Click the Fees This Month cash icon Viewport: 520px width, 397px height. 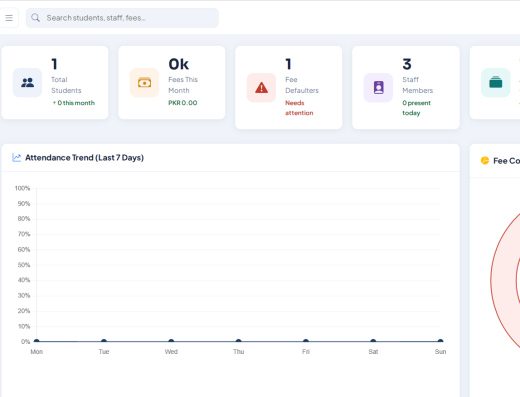[144, 83]
